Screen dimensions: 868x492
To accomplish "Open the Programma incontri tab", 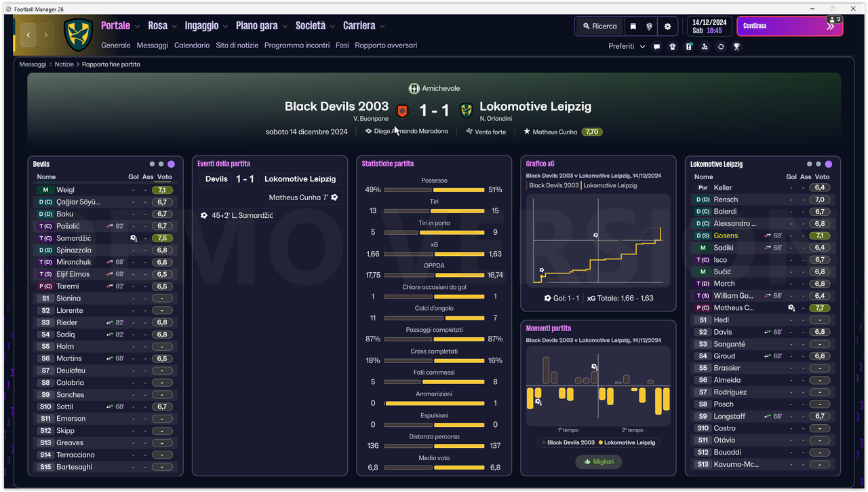I will (297, 45).
